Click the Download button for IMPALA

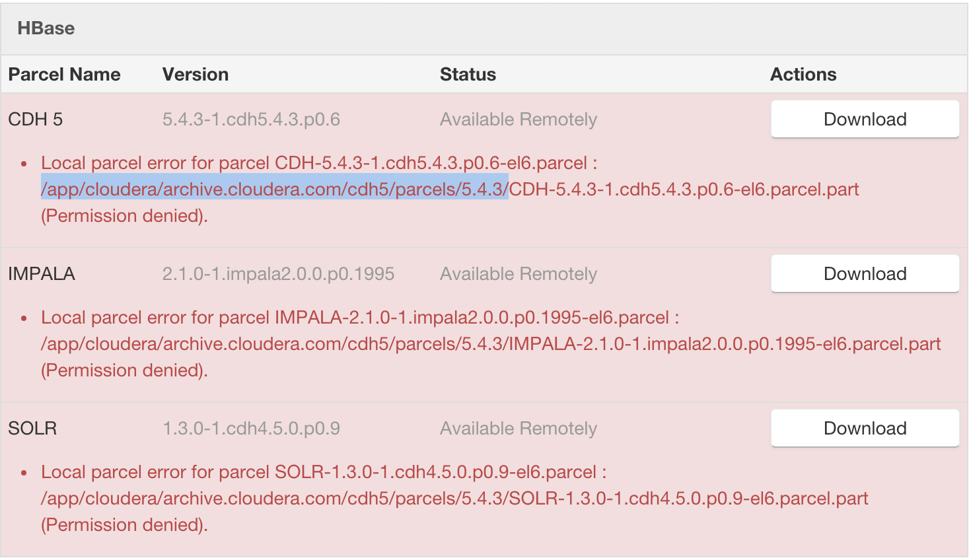[x=864, y=273]
